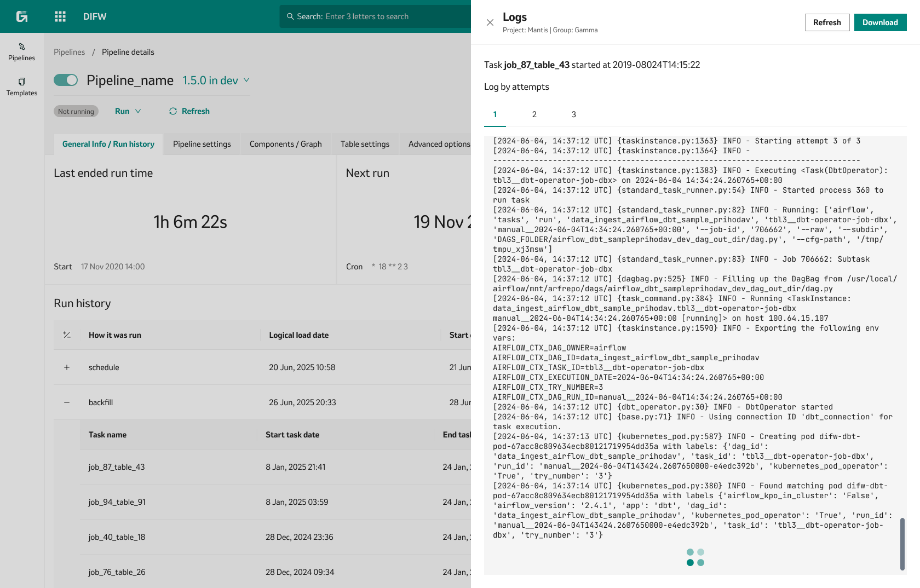This screenshot has width=920, height=588.
Task: Go to Pipelines breadcrumb link
Action: pyautogui.click(x=70, y=52)
